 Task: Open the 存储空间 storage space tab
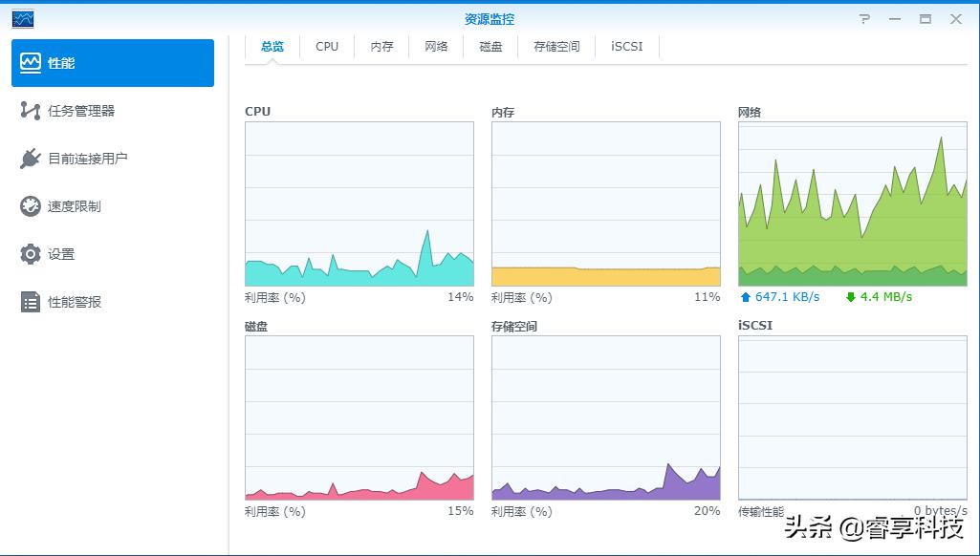click(x=555, y=45)
